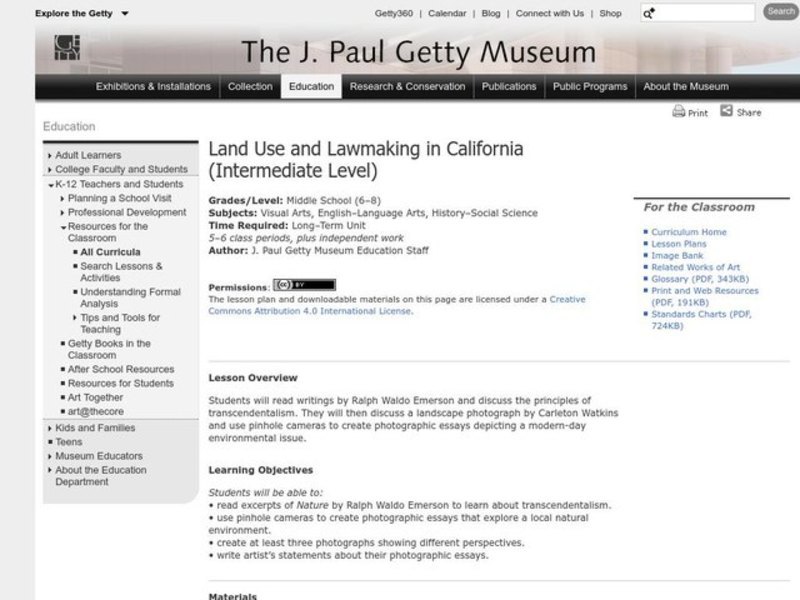Switch to the Education tab
The image size is (800, 600).
tap(311, 87)
